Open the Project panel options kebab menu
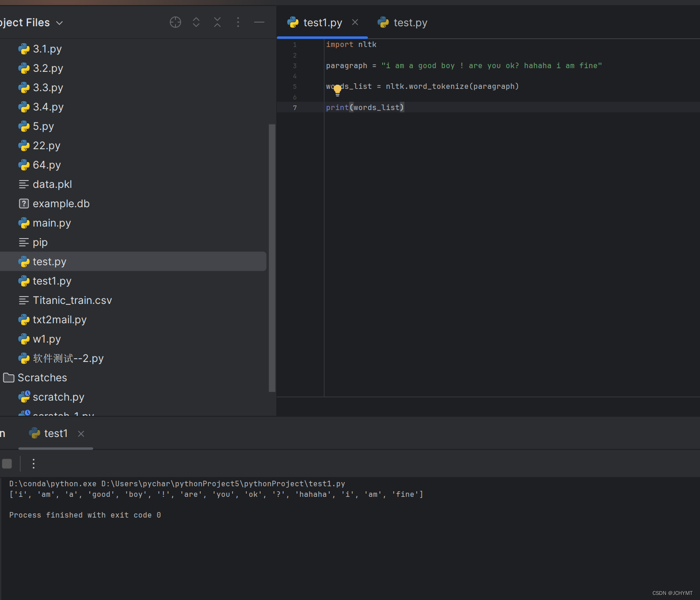 click(238, 22)
